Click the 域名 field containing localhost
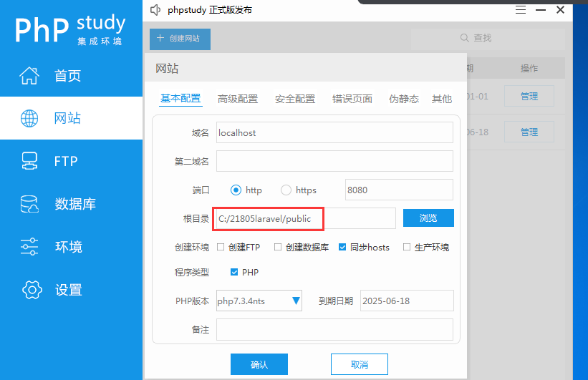Image resolution: width=588 pixels, height=380 pixels. [x=334, y=132]
